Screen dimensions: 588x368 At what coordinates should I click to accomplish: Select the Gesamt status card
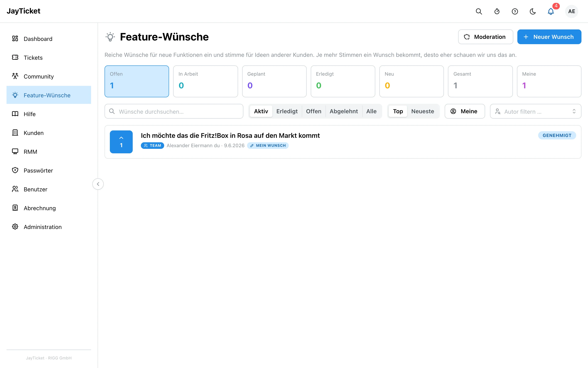[480, 81]
